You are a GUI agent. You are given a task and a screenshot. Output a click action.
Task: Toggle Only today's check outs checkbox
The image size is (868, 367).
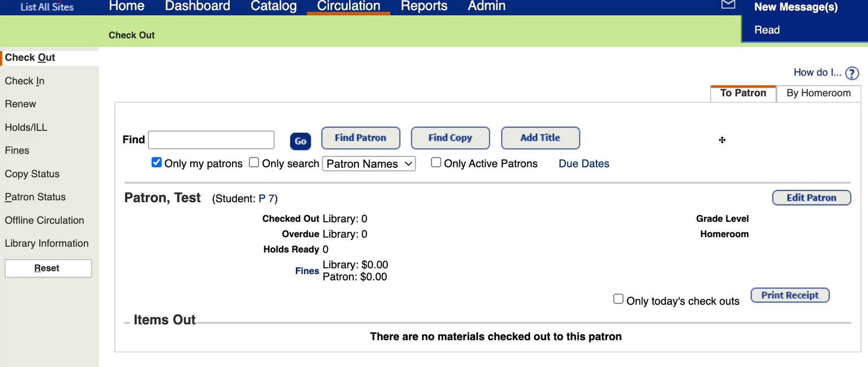[x=618, y=299]
